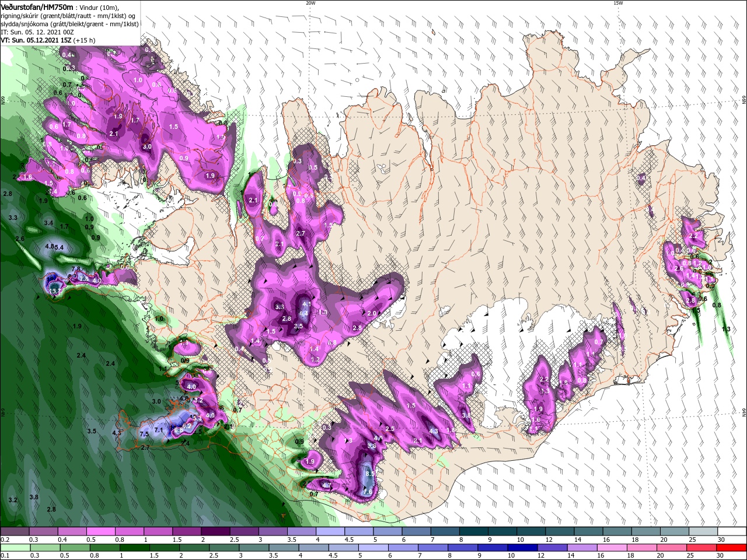747x560 pixels.
Task: Click the "7.6" precipitation value on the map
Action: [367, 492]
